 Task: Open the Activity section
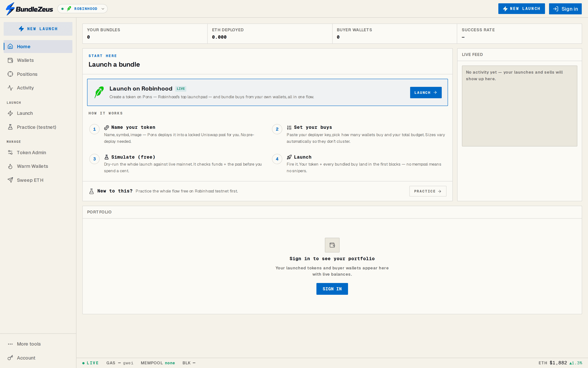click(x=38, y=88)
